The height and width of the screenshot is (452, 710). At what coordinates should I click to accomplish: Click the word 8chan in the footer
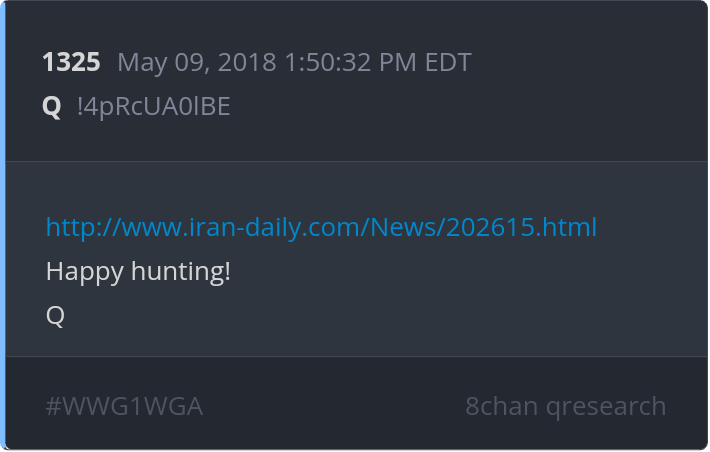(502, 406)
